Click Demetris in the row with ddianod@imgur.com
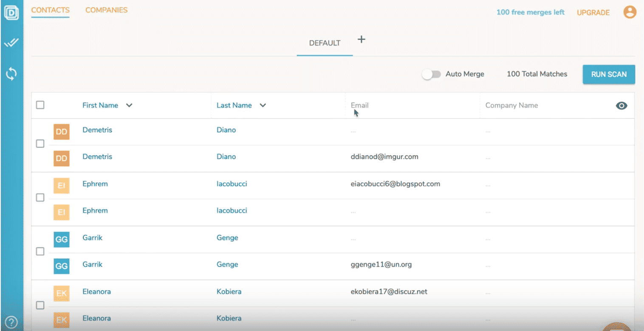The width and height of the screenshot is (644, 331). (97, 157)
